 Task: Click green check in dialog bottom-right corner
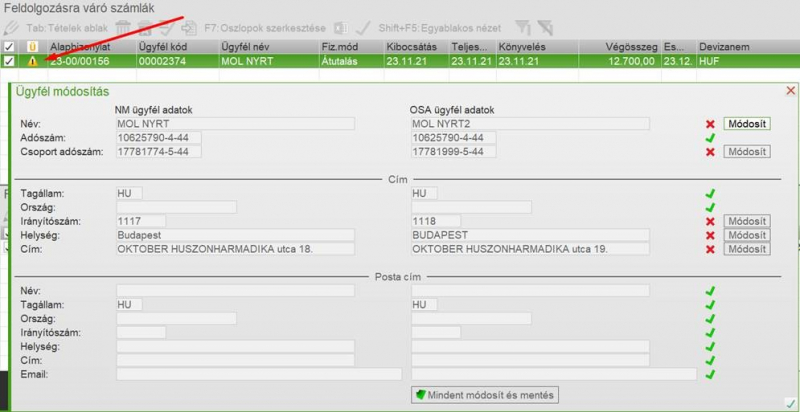[790, 402]
